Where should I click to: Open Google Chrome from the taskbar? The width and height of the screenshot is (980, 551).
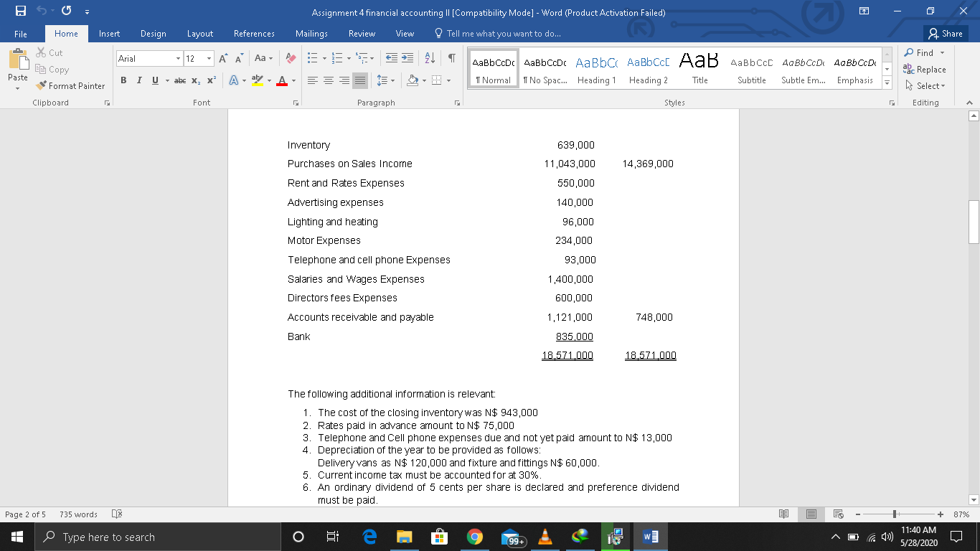[x=474, y=537]
